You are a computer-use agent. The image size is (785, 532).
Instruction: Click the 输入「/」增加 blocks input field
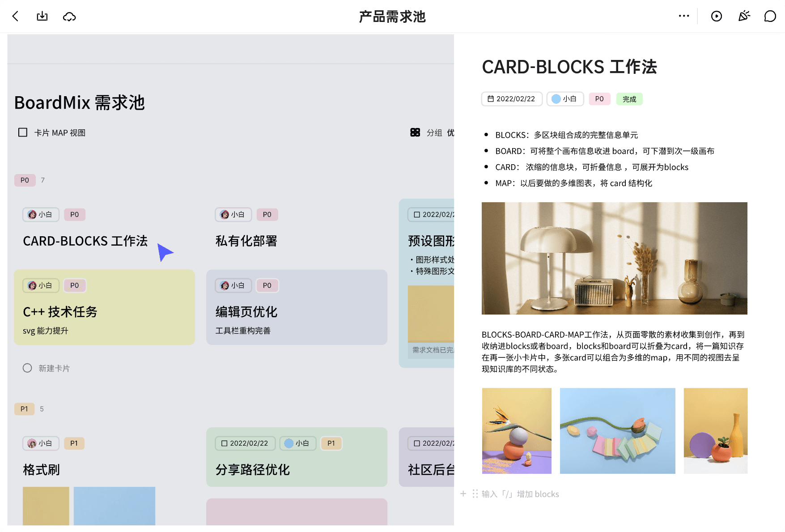coord(520,494)
